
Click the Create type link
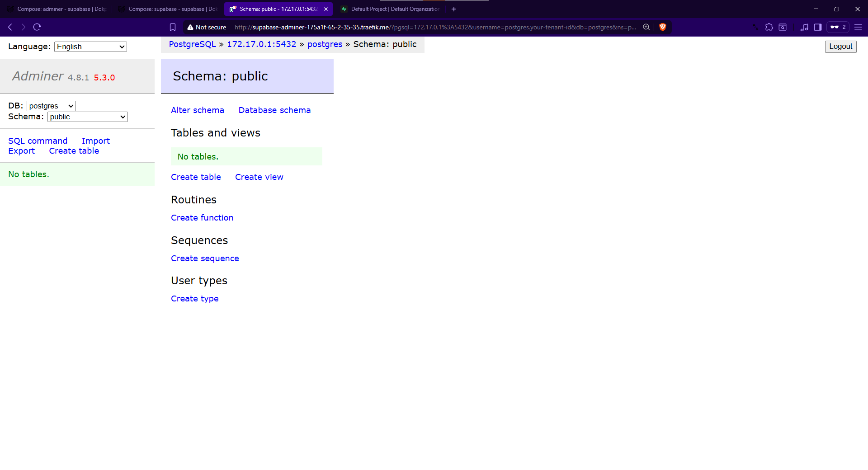[195, 299]
